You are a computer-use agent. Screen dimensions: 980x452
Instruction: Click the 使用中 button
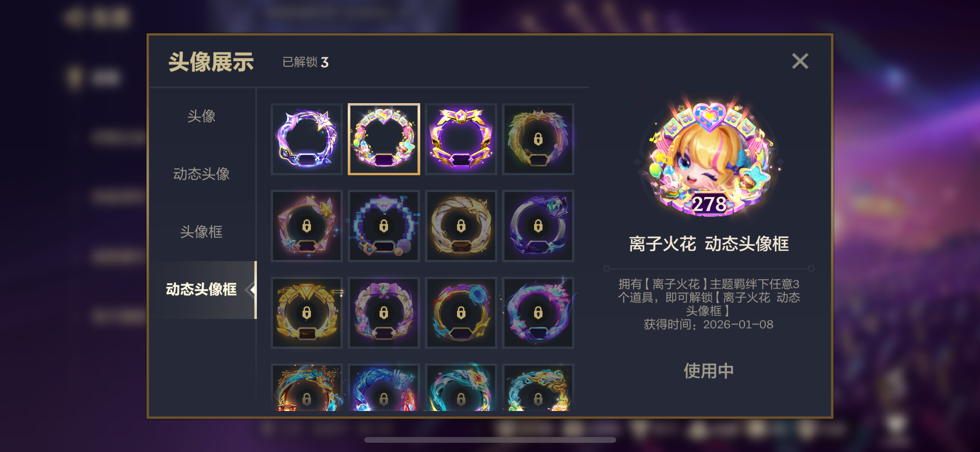pos(709,371)
